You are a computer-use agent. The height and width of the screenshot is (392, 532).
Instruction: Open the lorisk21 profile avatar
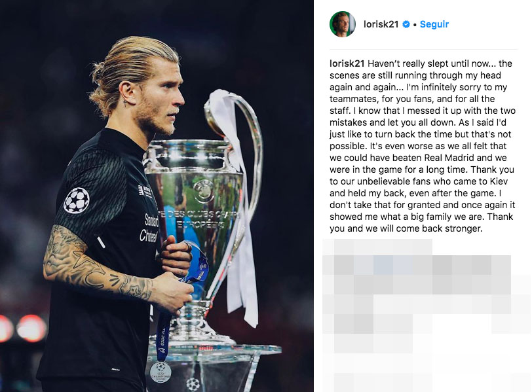coord(343,24)
